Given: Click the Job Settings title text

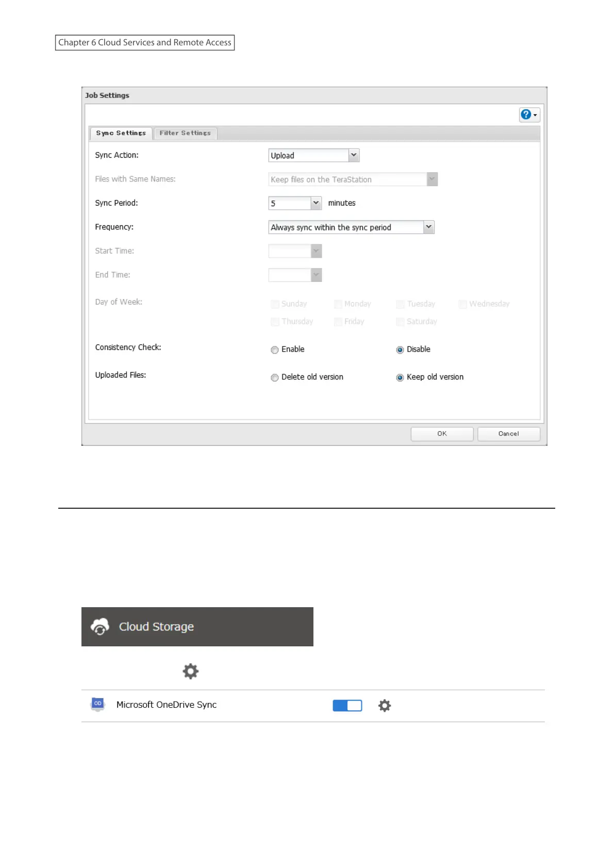Looking at the screenshot, I should point(107,95).
